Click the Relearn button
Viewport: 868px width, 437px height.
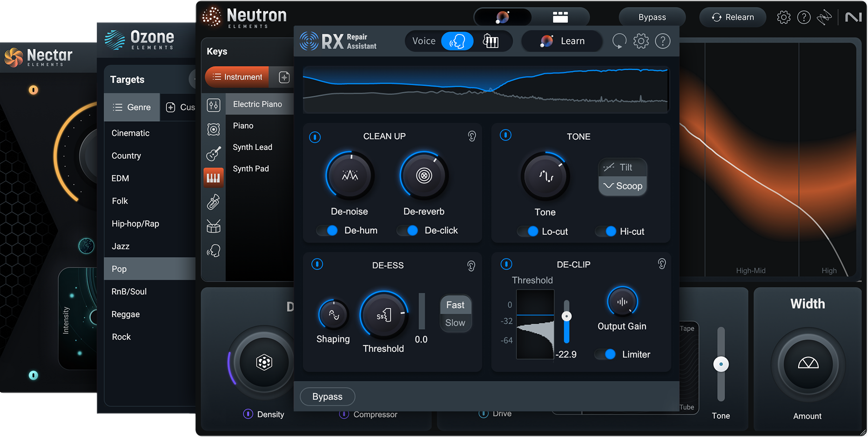tap(733, 17)
